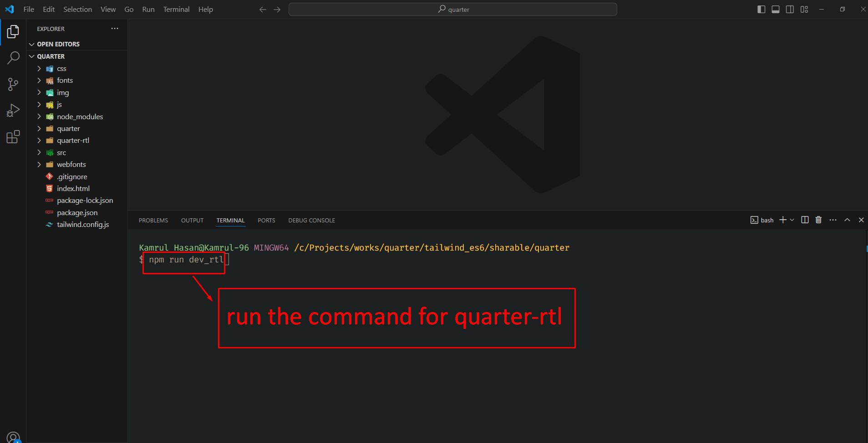Kill terminal with the trash icon
The image size is (868, 443).
coord(818,220)
